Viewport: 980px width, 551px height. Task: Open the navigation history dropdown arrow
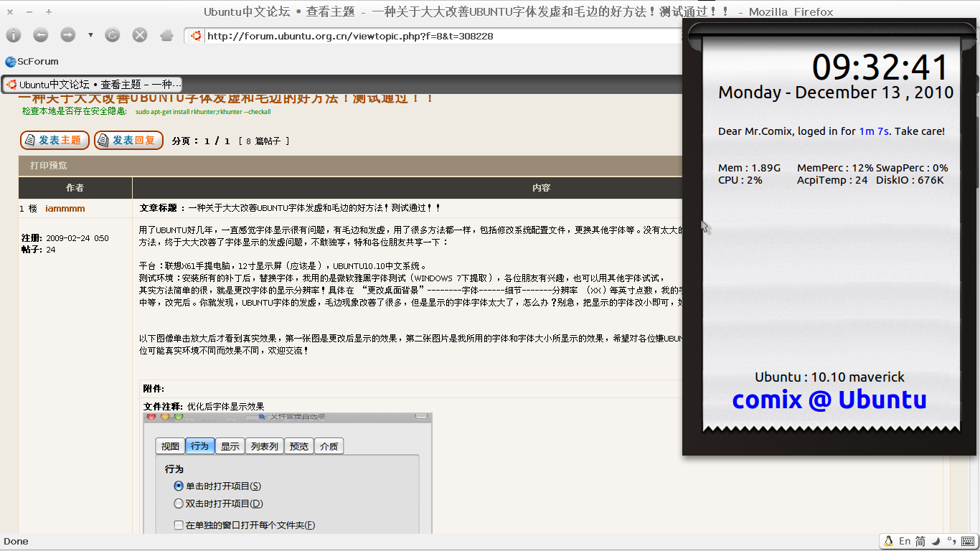90,34
